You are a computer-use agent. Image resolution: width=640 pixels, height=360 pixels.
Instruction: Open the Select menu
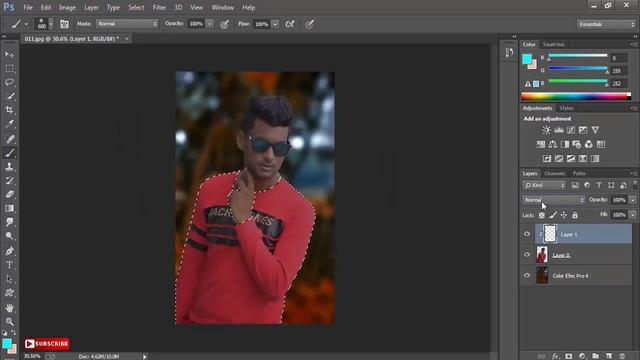coord(136,7)
